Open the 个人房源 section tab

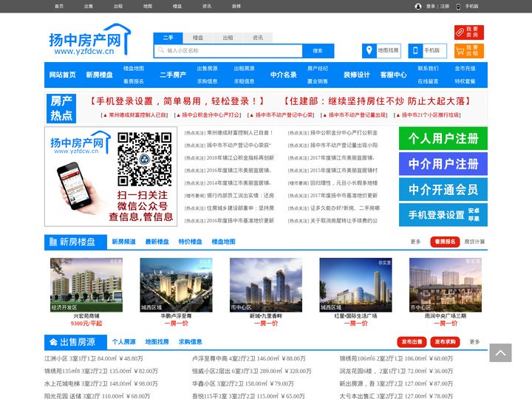124,341
